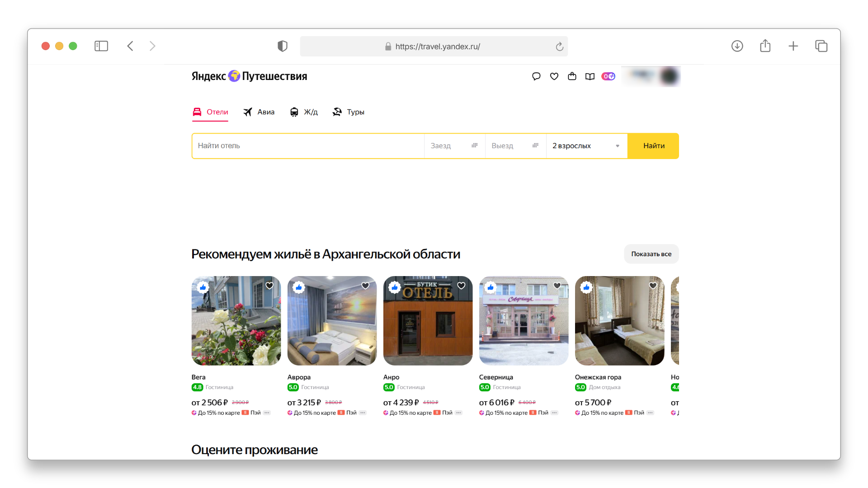This screenshot has width=868, height=488.
Task: Open orders via the shopping bag icon
Action: pos(572,76)
